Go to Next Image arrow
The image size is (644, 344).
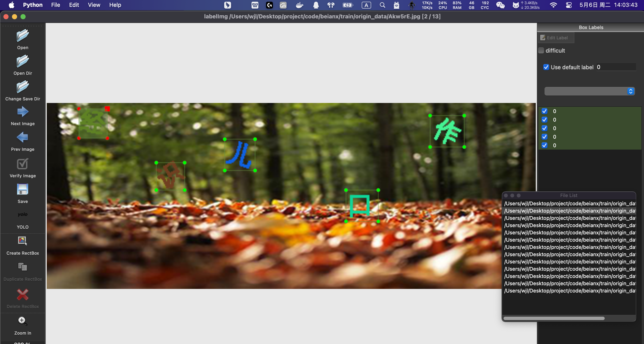[x=22, y=112]
